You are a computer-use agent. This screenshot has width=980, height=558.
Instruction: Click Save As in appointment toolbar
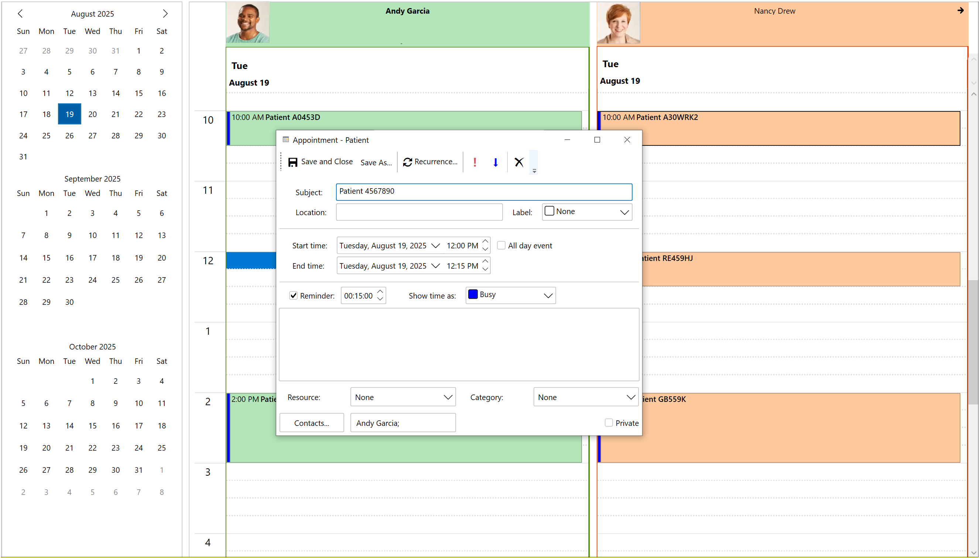coord(376,162)
